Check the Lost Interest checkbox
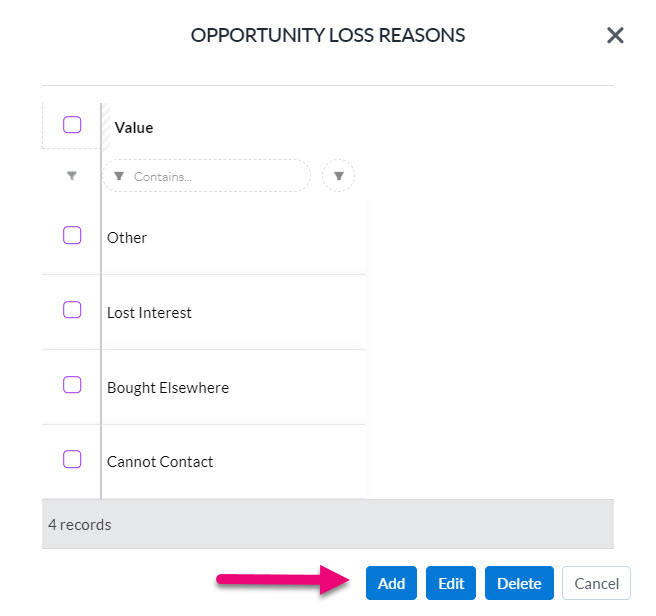This screenshot has height=616, width=656. tap(72, 310)
